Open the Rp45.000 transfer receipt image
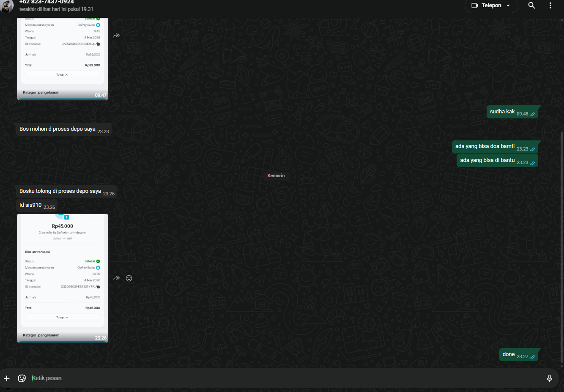The height and width of the screenshot is (392, 564). click(x=63, y=278)
